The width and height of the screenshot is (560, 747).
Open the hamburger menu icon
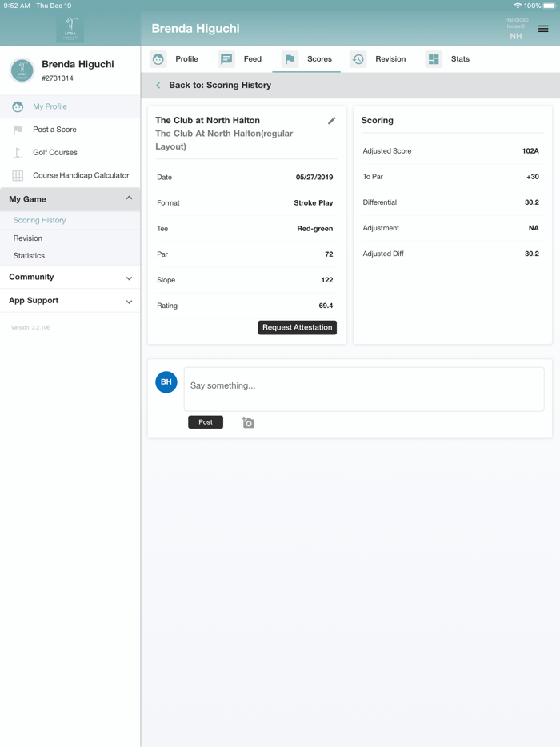pos(543,29)
